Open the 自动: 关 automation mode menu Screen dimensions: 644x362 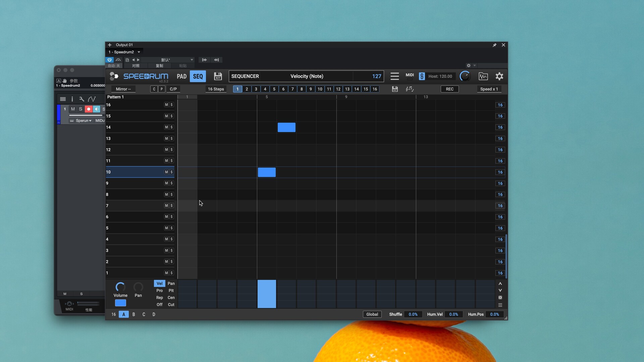[114, 66]
